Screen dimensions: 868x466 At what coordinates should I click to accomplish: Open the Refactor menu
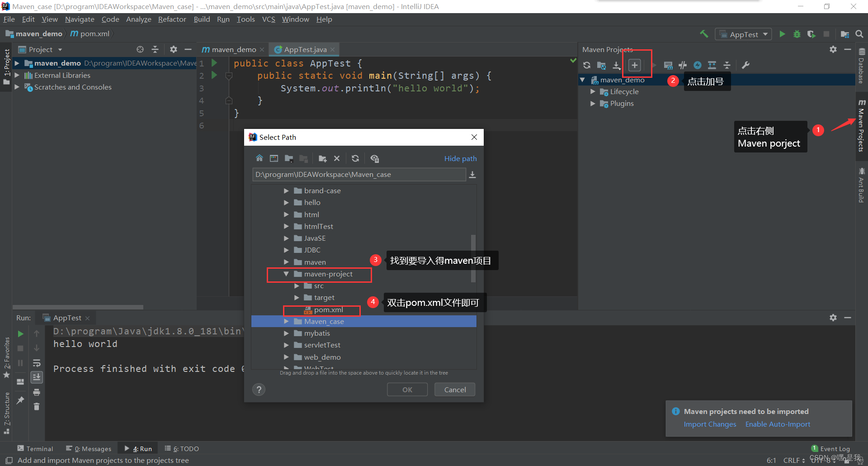click(172, 19)
